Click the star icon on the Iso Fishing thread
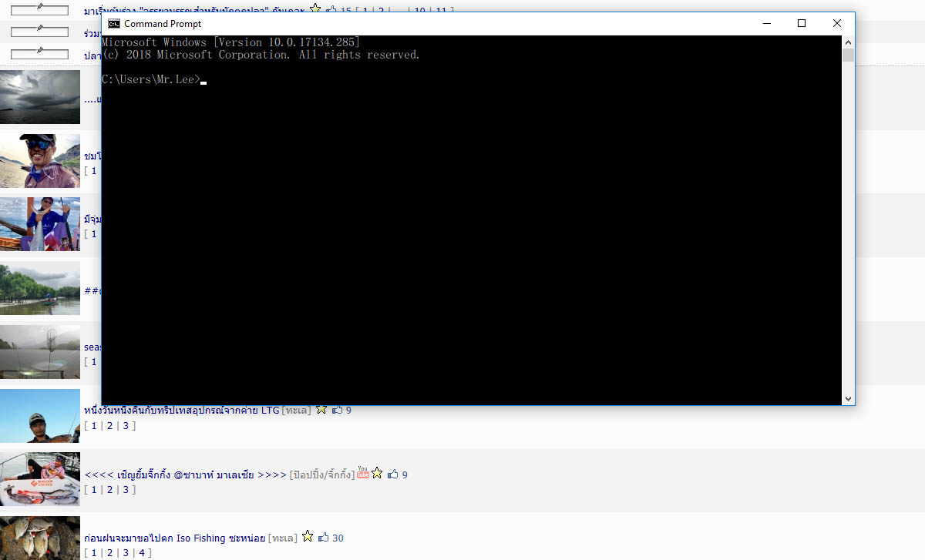The height and width of the screenshot is (560, 925). tap(308, 537)
